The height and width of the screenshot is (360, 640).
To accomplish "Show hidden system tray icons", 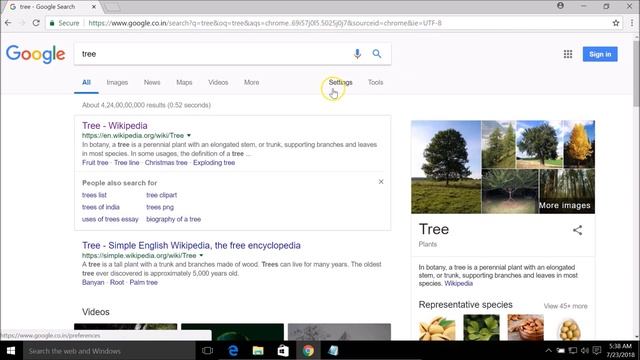I will (549, 351).
